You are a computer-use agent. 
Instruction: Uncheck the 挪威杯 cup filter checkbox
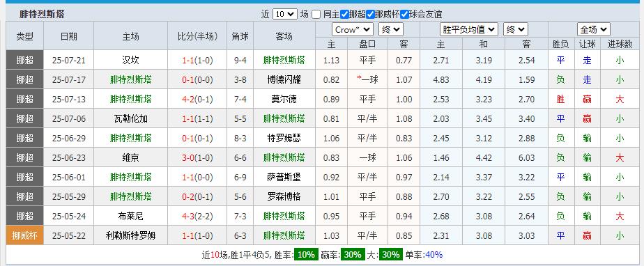[370, 15]
